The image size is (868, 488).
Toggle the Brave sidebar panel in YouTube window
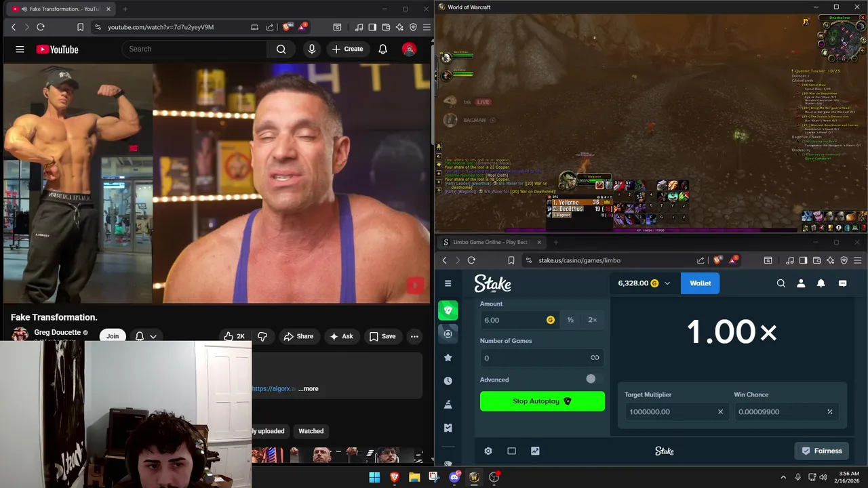(x=372, y=27)
